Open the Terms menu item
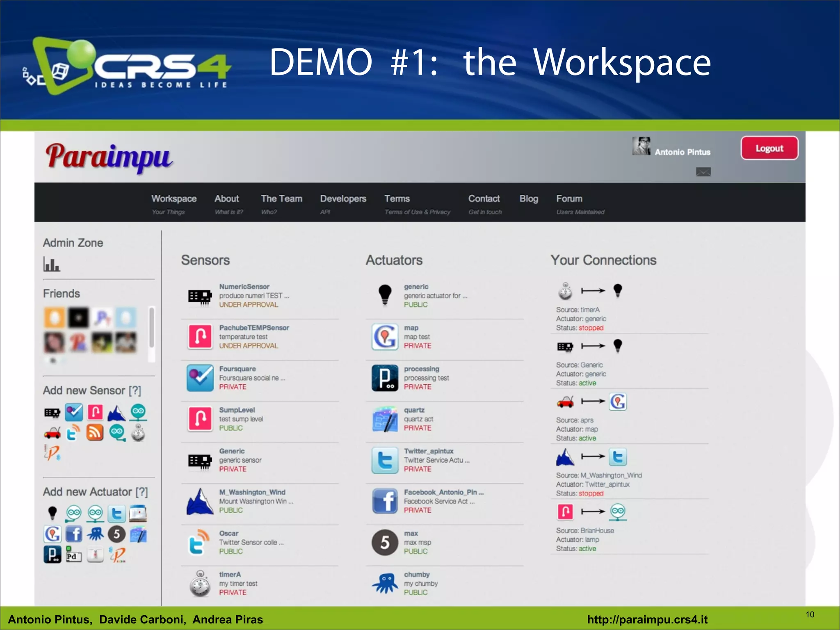This screenshot has height=630, width=840. point(417,204)
